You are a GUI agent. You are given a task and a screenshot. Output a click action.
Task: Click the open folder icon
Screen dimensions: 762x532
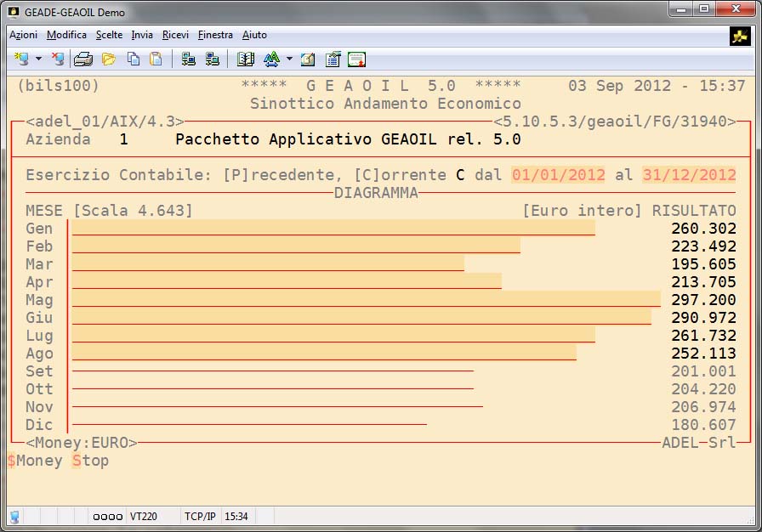point(108,59)
